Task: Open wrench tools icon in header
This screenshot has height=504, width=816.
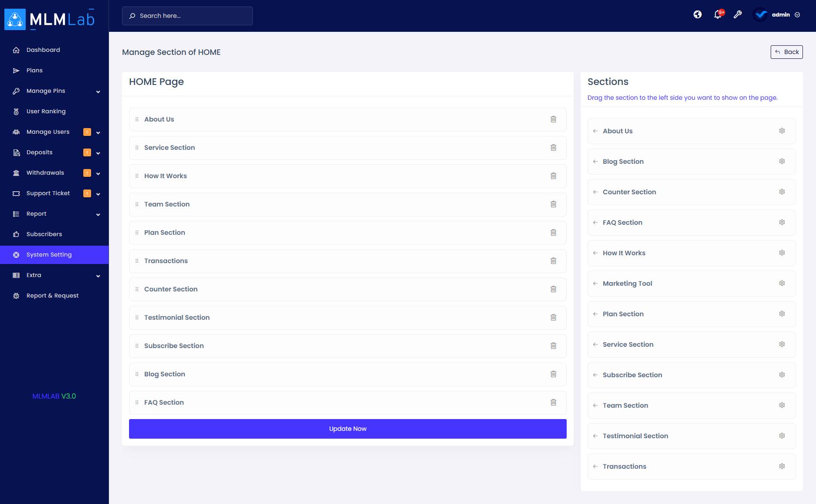Action: coord(738,14)
